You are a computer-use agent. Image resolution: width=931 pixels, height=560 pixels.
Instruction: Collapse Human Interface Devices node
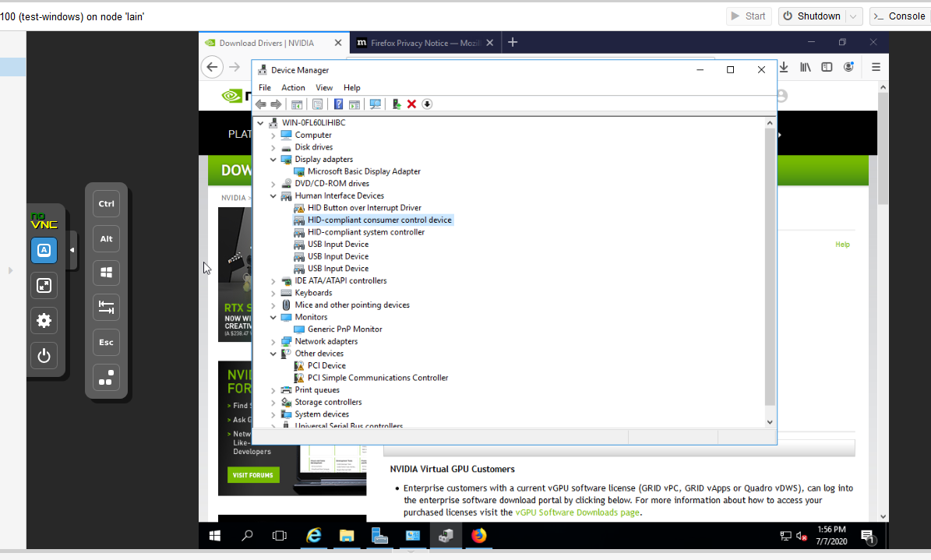[x=273, y=196]
